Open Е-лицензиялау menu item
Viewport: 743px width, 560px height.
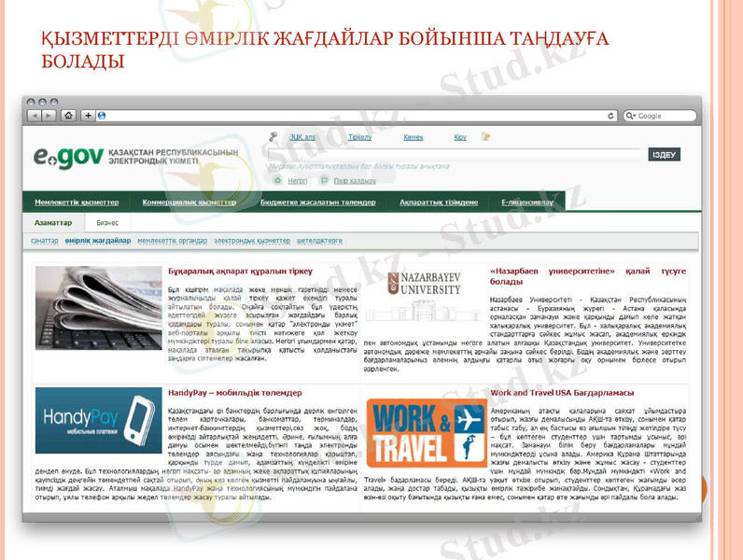tap(527, 202)
